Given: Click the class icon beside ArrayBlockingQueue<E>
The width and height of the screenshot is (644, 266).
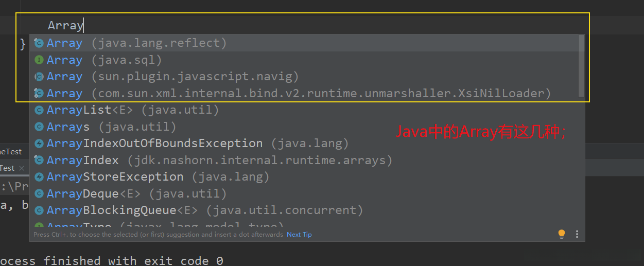Looking at the screenshot, I should pos(39,210).
